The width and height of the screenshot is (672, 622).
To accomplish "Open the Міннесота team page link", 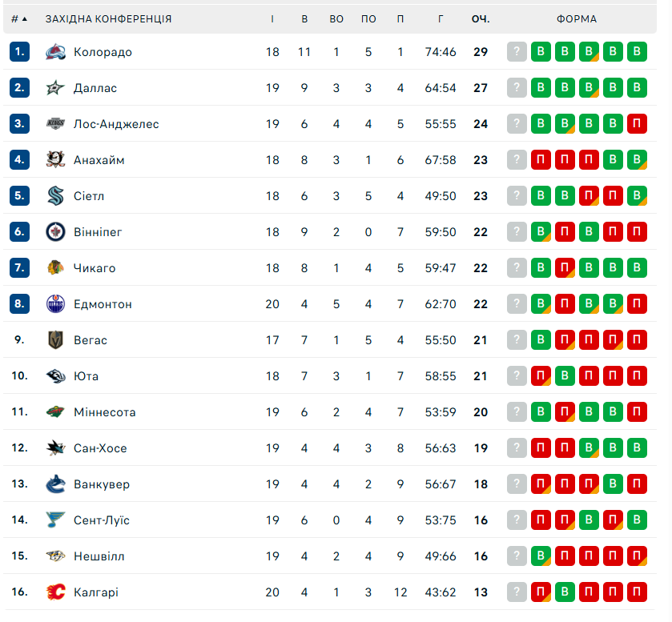I will [104, 412].
